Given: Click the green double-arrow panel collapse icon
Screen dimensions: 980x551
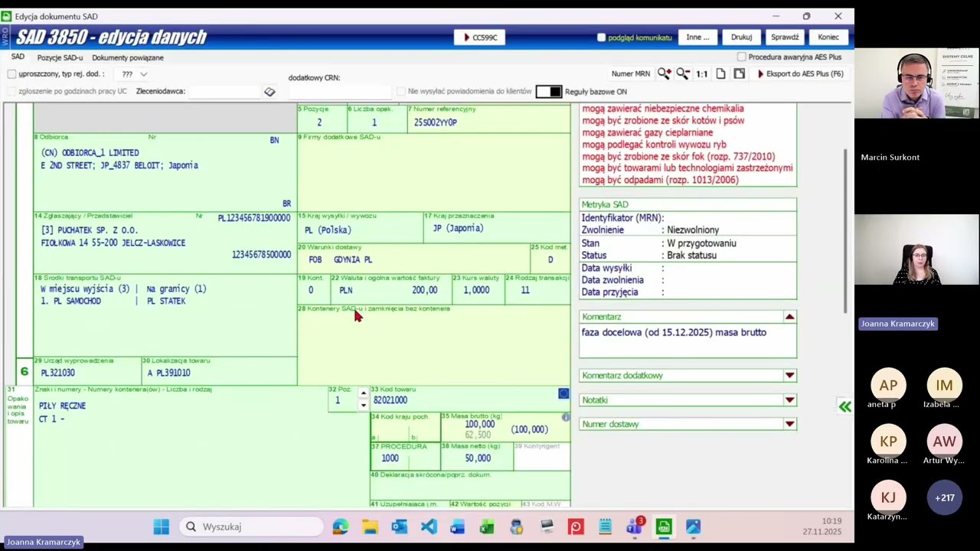Looking at the screenshot, I should click(x=844, y=407).
